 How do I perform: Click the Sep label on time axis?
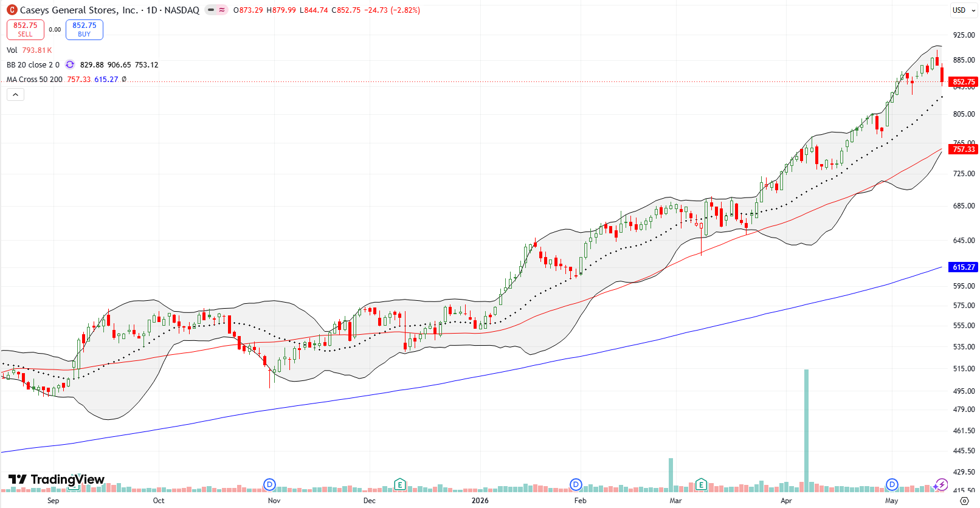(53, 501)
